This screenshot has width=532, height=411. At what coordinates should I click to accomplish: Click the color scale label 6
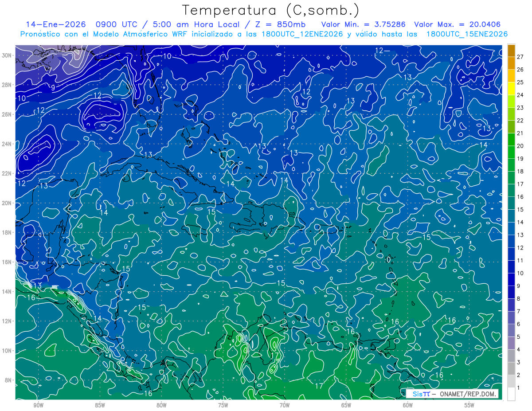[518, 324]
